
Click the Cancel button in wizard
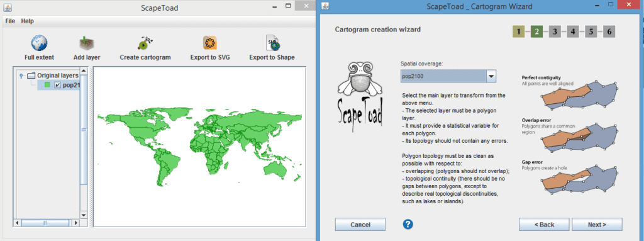point(360,225)
